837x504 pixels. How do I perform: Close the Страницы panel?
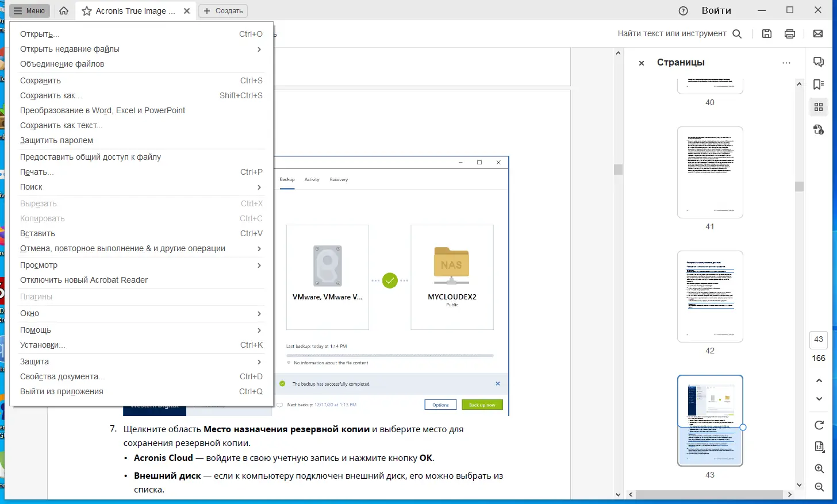(642, 63)
